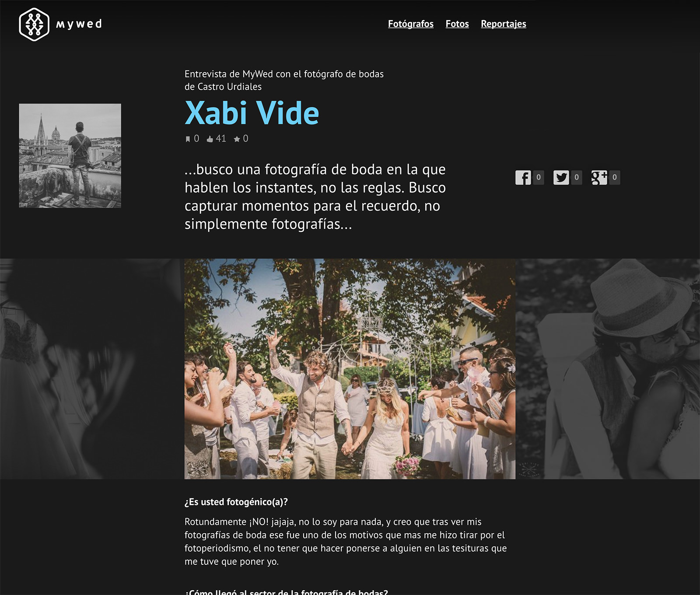Show the dimmed next photo with hat man
Screen dimensions: 700x595
608,369
